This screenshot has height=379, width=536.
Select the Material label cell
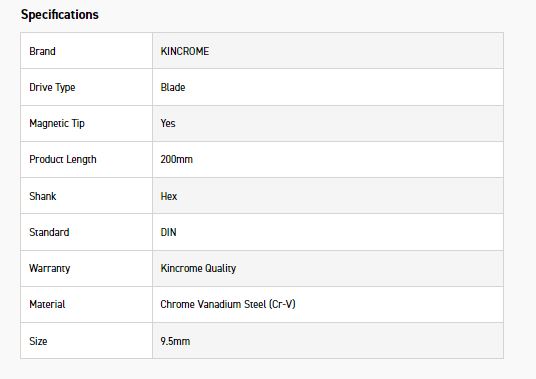click(x=86, y=304)
